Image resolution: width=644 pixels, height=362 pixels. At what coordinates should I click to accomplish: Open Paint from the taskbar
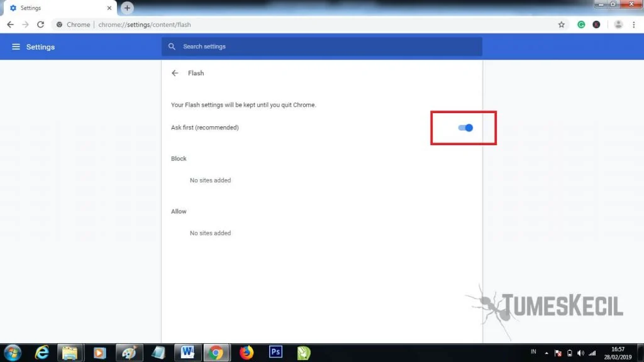[x=129, y=353]
